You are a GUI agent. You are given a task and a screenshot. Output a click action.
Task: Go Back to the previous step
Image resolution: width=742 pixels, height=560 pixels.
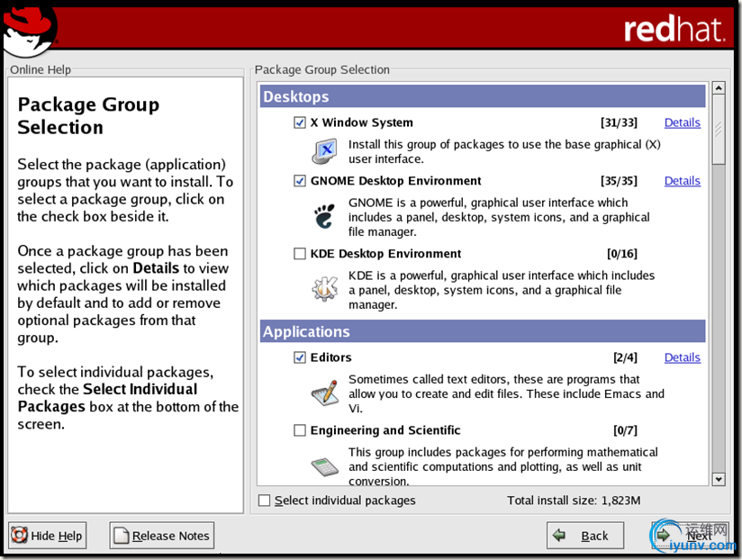pos(584,536)
